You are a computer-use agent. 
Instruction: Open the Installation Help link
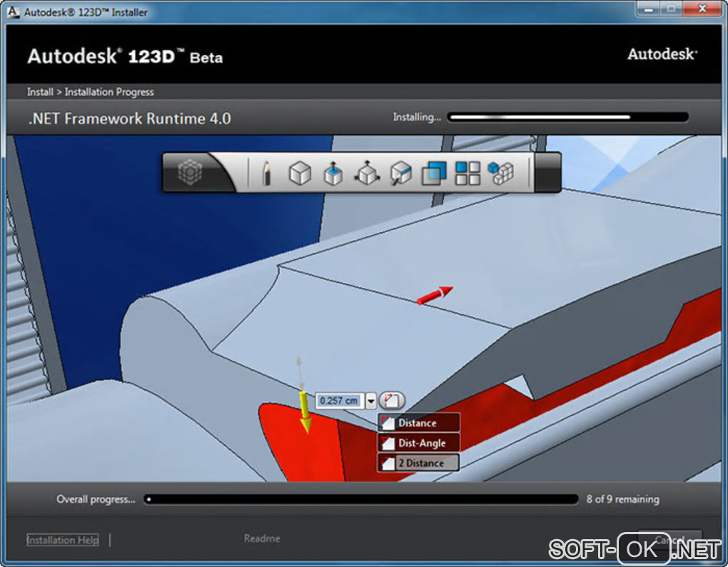point(62,540)
